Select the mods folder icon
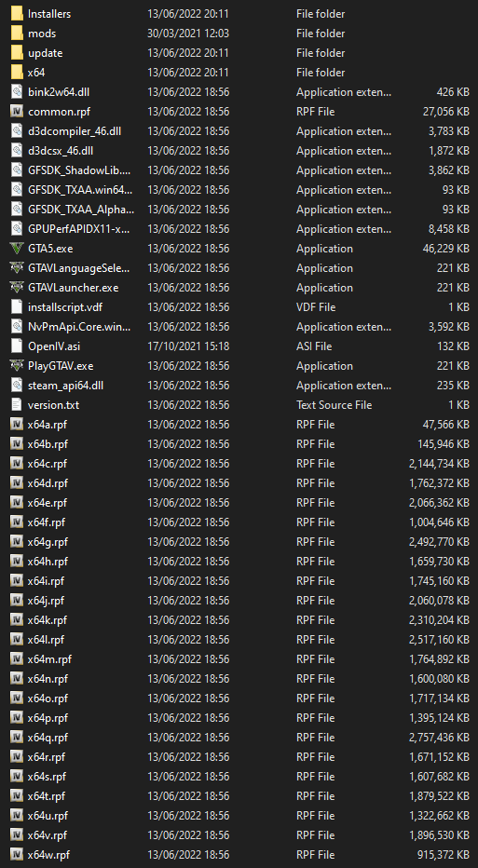Image resolution: width=478 pixels, height=868 pixels. (18, 34)
